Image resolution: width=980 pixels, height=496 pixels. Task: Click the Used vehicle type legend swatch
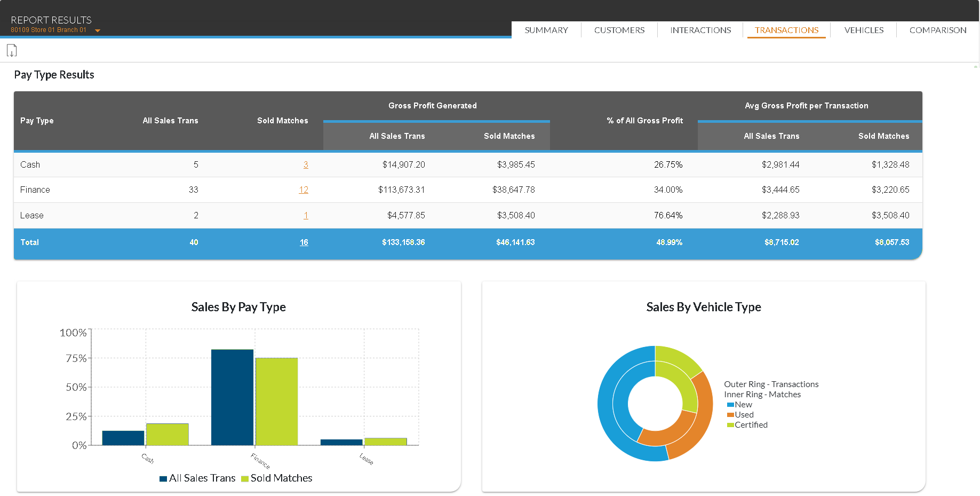730,415
